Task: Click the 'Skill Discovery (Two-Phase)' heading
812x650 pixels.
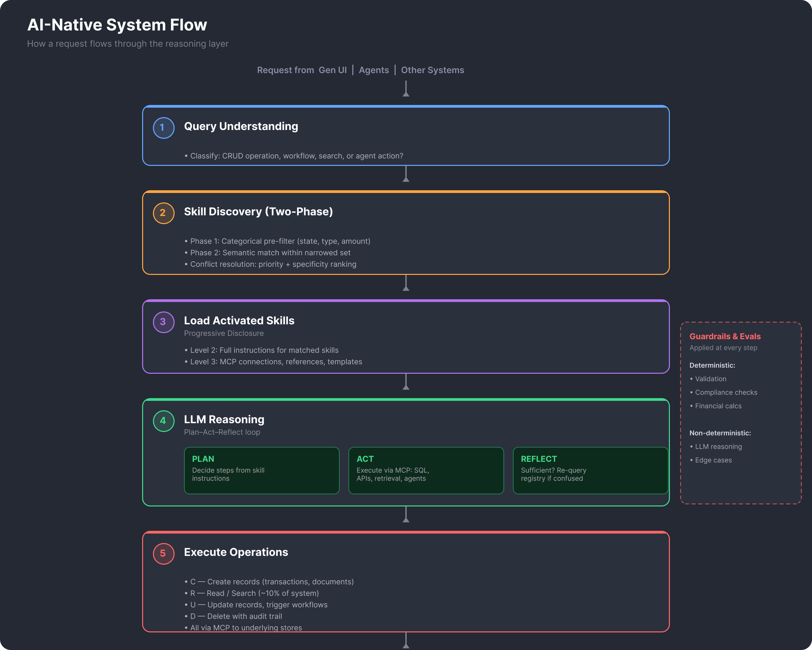Action: [258, 211]
